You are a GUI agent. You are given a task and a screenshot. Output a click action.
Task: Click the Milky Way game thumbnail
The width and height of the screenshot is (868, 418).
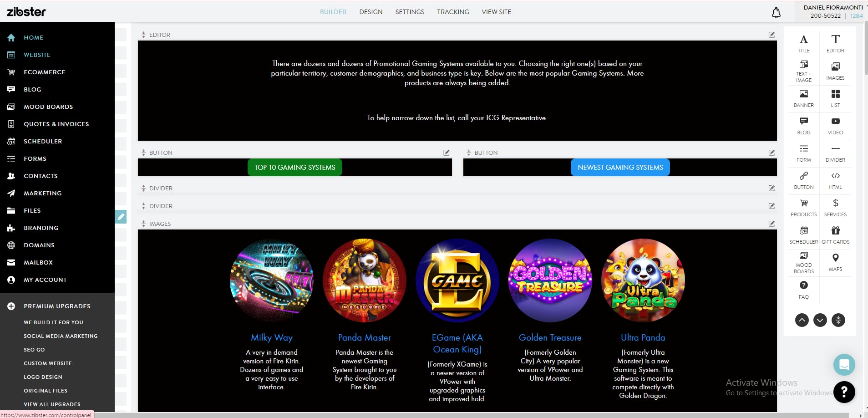272,280
